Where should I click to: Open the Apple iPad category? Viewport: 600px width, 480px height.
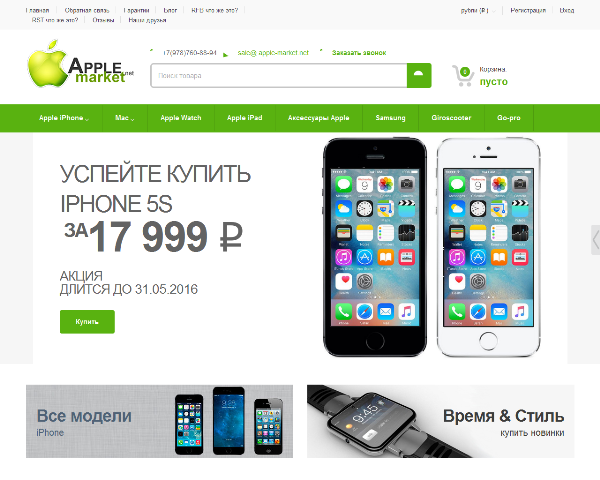click(x=245, y=118)
